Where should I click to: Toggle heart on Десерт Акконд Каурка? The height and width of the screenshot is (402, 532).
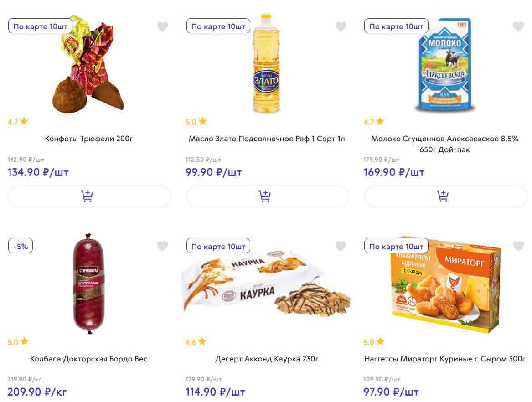[341, 247]
